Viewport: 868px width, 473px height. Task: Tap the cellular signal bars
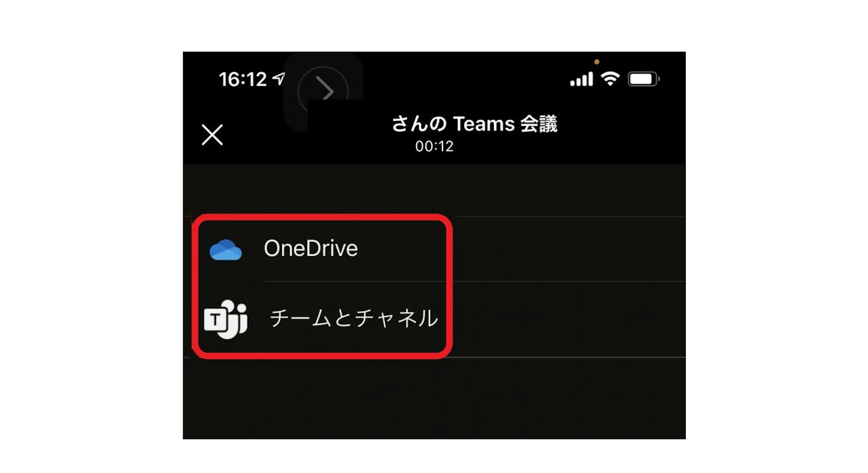[581, 79]
